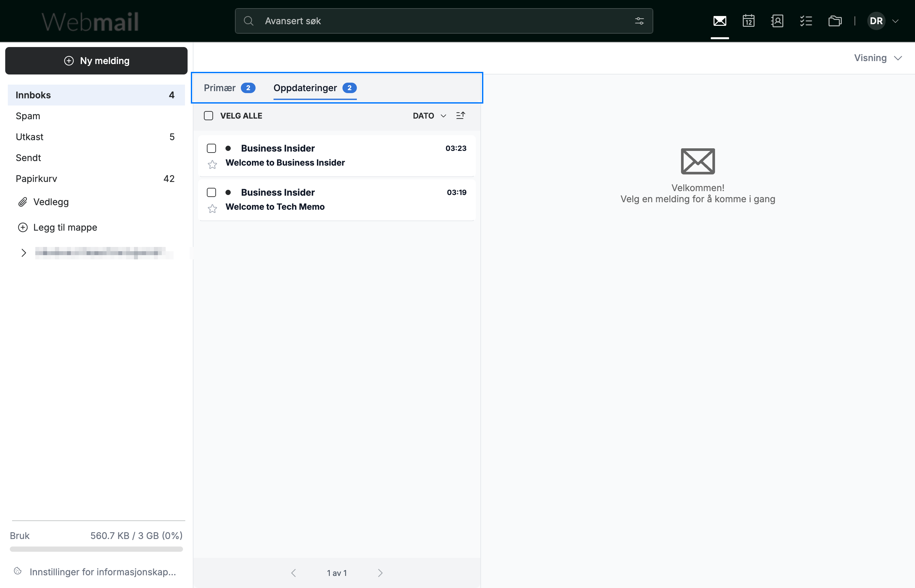Star the Welcome to Tech Memo email
This screenshot has height=588, width=915.
[x=212, y=208]
